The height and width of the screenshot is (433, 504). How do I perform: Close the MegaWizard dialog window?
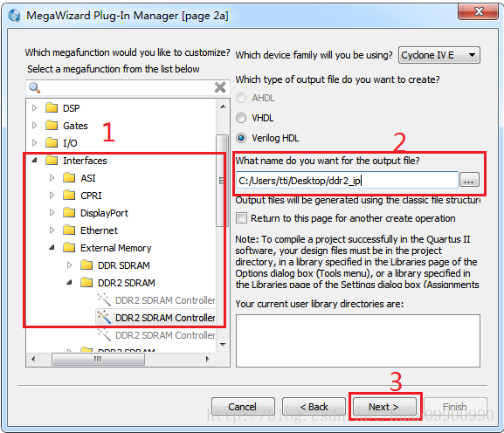click(x=478, y=11)
